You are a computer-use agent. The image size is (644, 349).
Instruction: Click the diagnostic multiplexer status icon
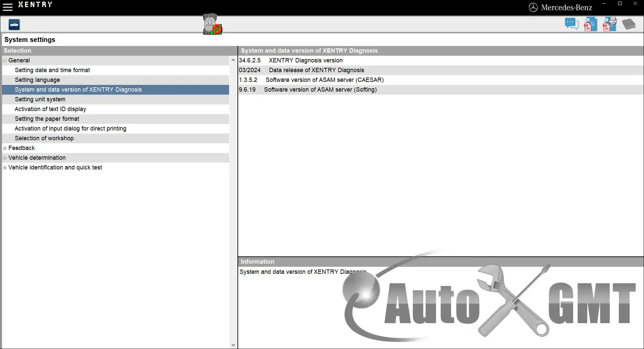point(212,24)
